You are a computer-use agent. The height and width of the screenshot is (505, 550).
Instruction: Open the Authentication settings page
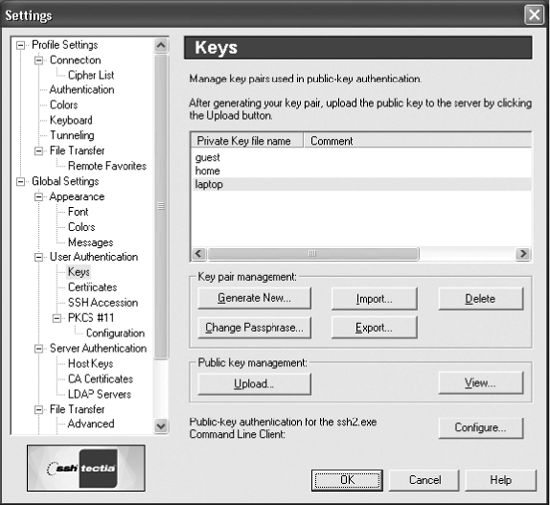tap(82, 90)
